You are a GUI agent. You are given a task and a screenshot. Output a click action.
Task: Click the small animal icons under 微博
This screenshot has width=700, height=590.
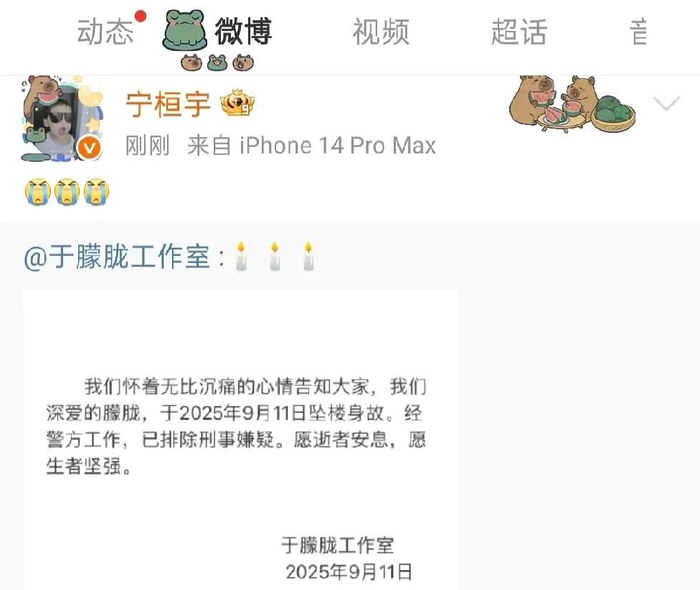coord(217,62)
